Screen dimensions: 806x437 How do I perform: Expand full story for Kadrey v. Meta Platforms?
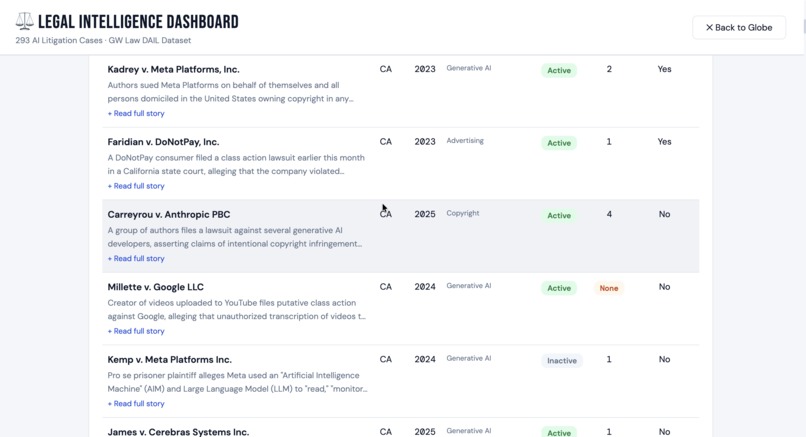point(136,113)
